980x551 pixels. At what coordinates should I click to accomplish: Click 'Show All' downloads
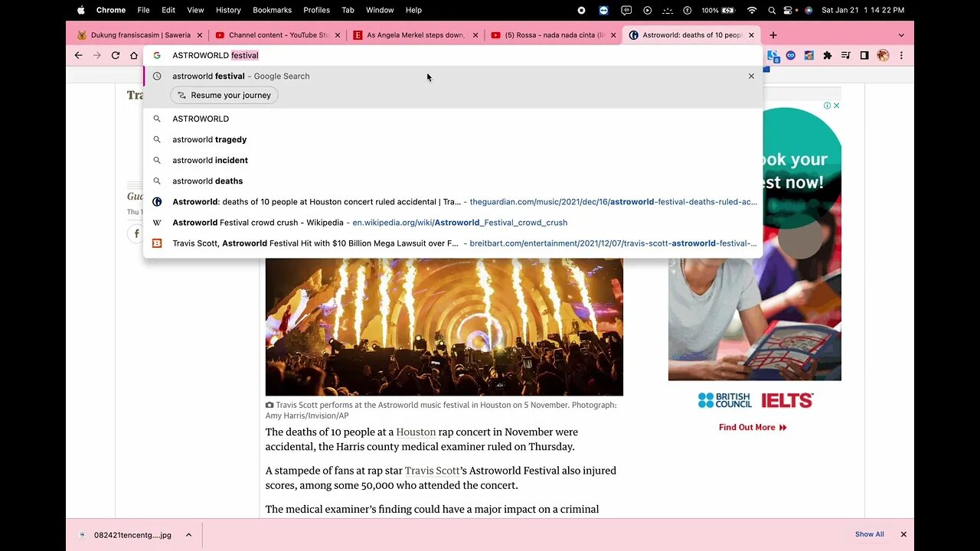click(x=869, y=534)
